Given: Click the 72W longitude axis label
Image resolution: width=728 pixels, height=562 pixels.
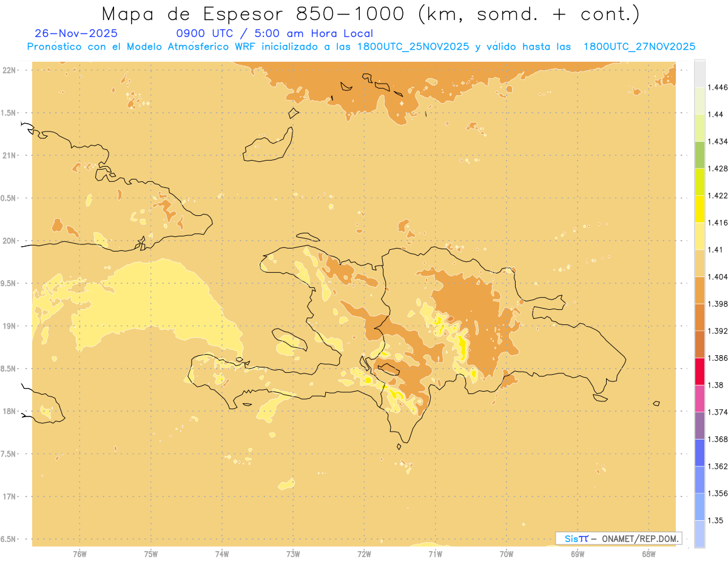Looking at the screenshot, I should (364, 554).
